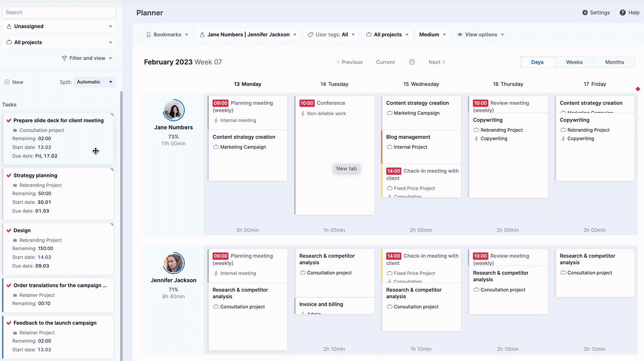Click the corner flag on the Strategy planning task
The width and height of the screenshot is (644, 361).
(x=112, y=170)
